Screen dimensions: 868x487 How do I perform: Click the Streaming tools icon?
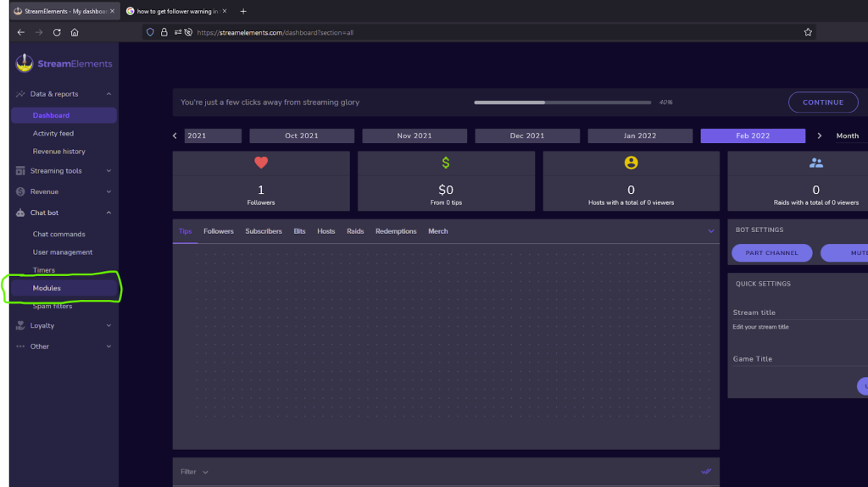click(x=20, y=171)
